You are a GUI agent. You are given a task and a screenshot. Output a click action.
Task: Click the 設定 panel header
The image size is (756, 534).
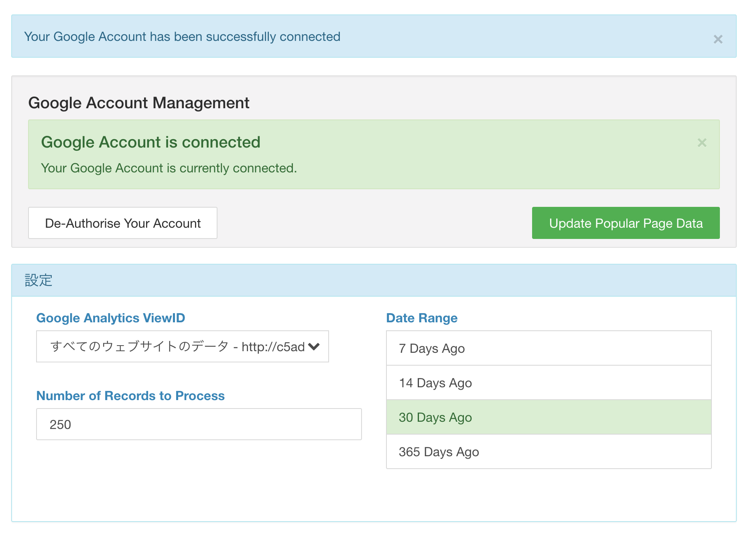(x=374, y=280)
